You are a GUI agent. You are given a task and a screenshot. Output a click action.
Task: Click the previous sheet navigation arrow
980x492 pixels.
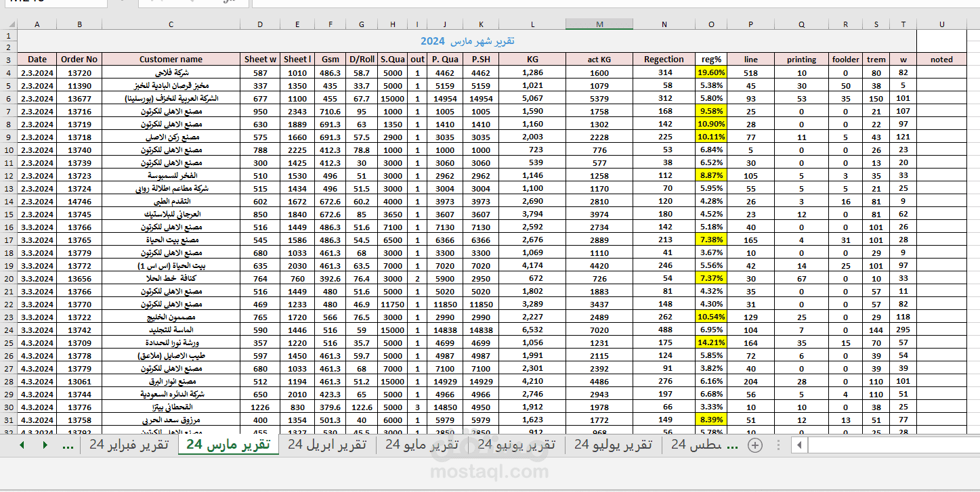[x=22, y=445]
